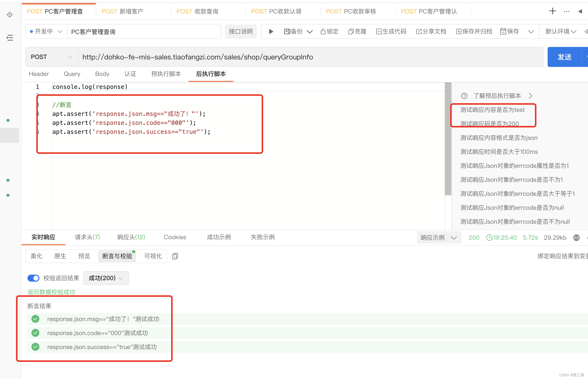The image size is (588, 379).
Task: Click the globe icon near response size
Action: coord(576,237)
